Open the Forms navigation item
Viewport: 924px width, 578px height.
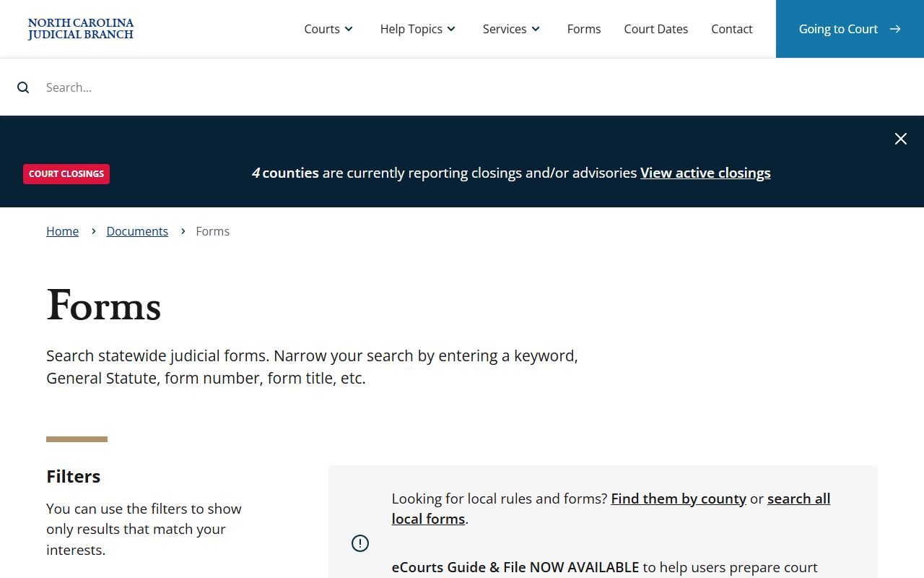tap(583, 29)
